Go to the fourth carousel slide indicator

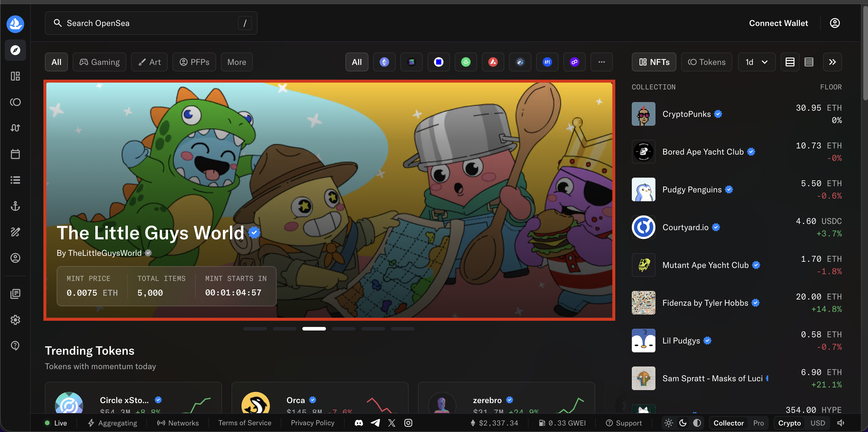[x=343, y=329]
